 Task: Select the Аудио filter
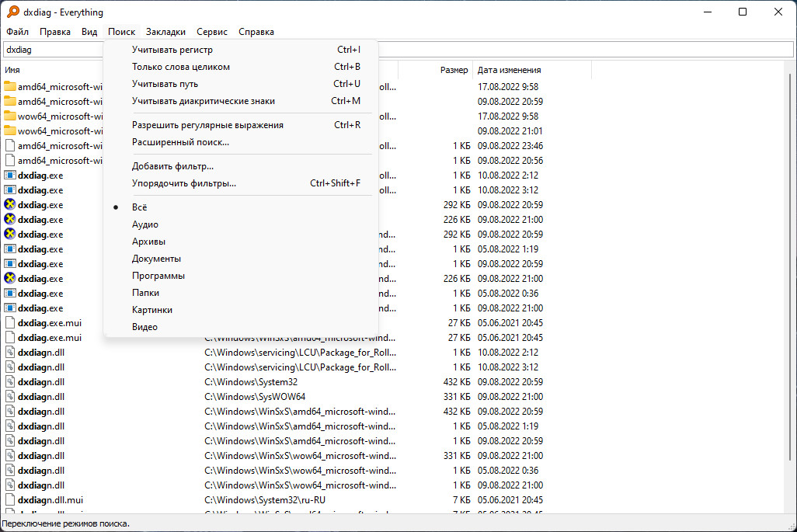(144, 224)
